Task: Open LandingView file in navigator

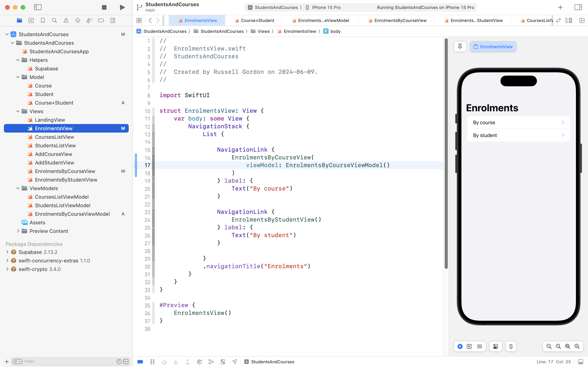Action: (50, 120)
